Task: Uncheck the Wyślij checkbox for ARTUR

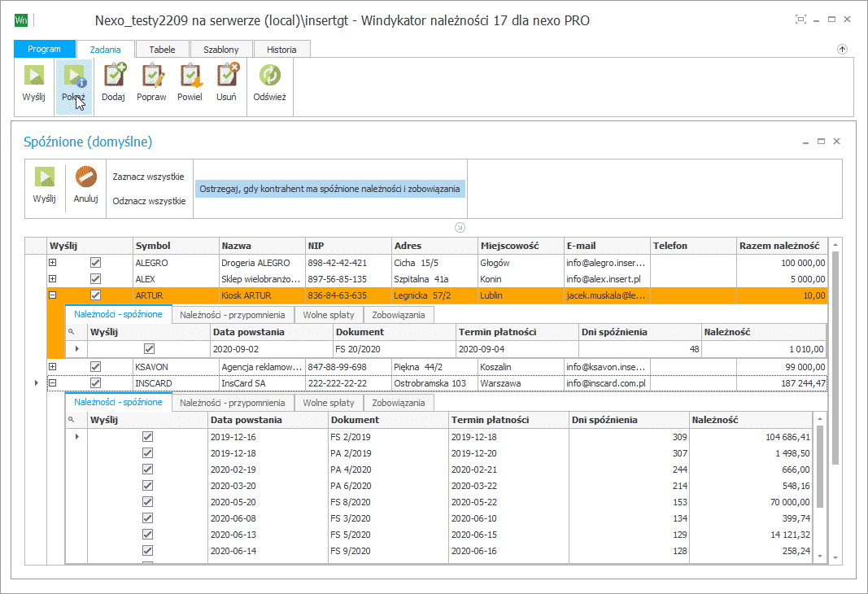Action: coord(95,295)
